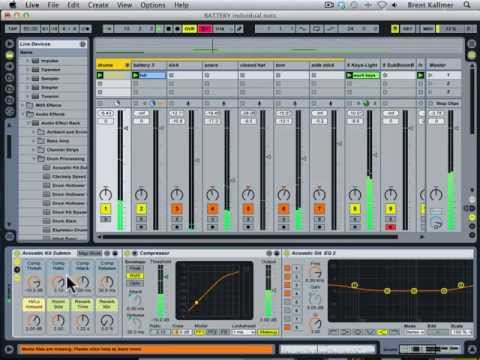The width and height of the screenshot is (480, 360).
Task: Click the TAP tempo button
Action: tap(13, 29)
